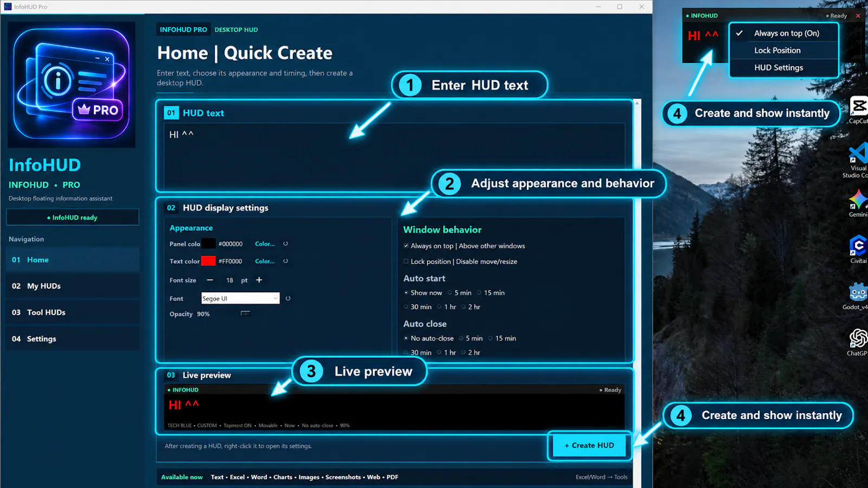The width and height of the screenshot is (868, 488).
Task: Select Auto start 1 hr radio
Action: pos(439,307)
